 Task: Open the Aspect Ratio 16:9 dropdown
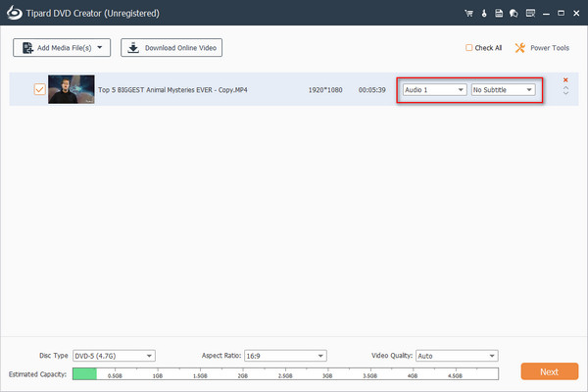[x=285, y=356]
